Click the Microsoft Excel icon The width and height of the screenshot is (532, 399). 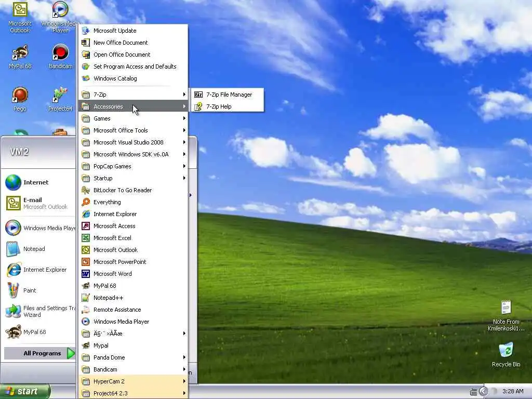[86, 238]
